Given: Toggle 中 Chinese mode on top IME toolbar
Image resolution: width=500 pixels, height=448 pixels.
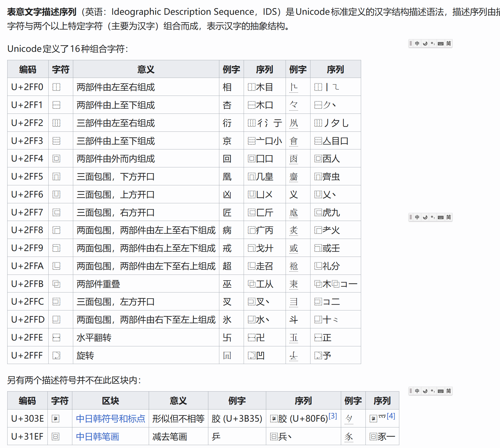Looking at the screenshot, I should tap(417, 43).
